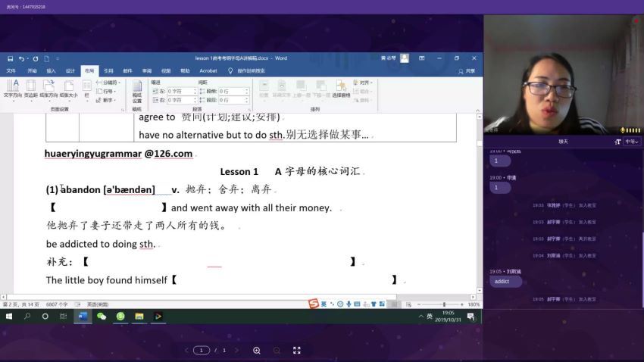Toggle the ribbon display options button

click(x=421, y=58)
